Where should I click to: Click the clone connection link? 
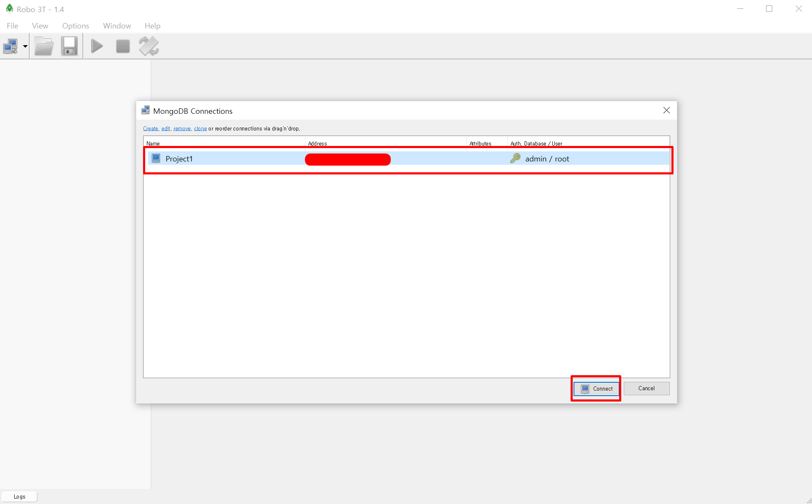[200, 129]
